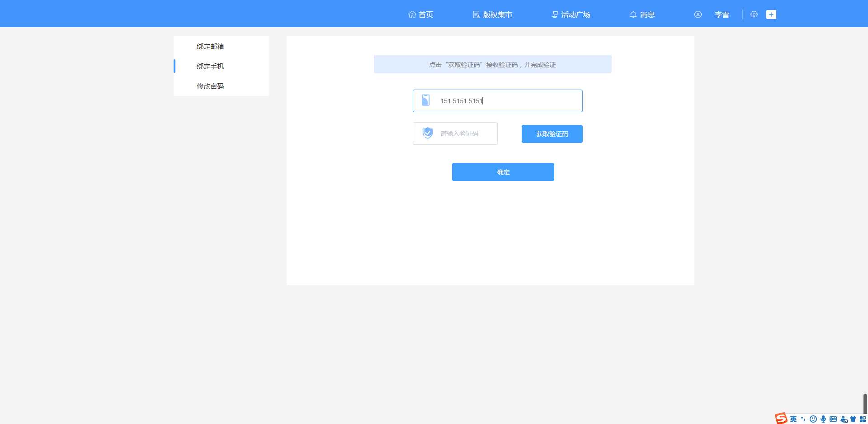Click the phone icon inside the number field
The width and height of the screenshot is (868, 424).
[x=425, y=100]
